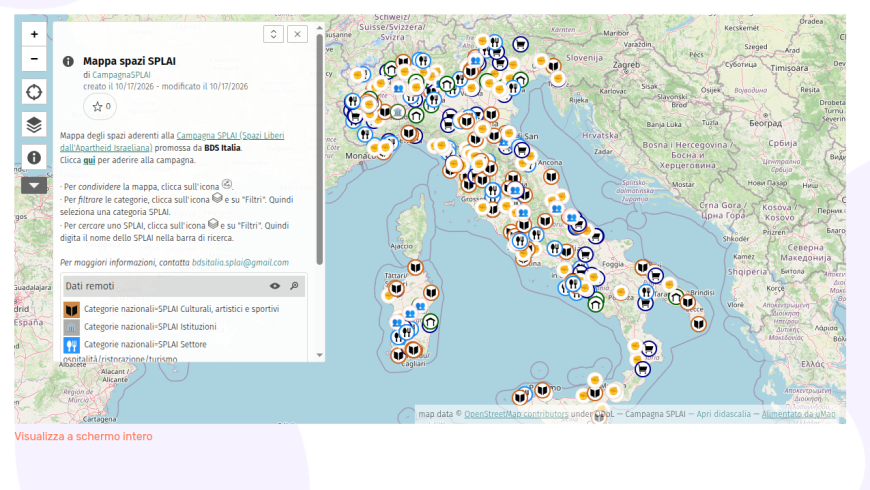
Task: Open bdsitalia.splai@gmail.com email link
Action: (x=240, y=262)
